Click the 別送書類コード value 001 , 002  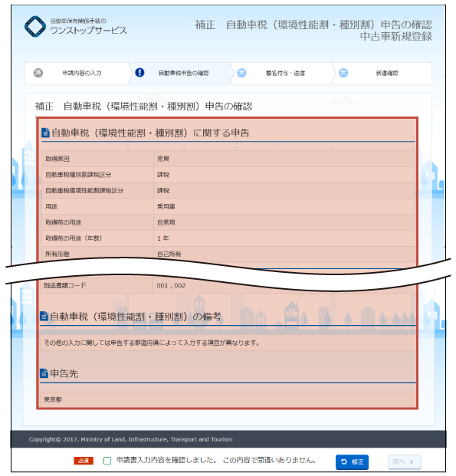(171, 285)
